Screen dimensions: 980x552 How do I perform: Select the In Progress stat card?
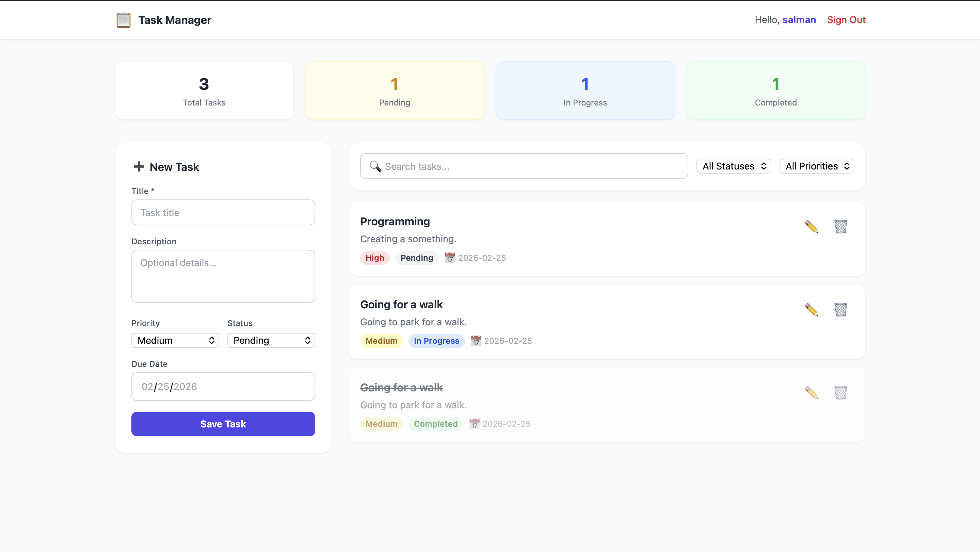(x=585, y=91)
